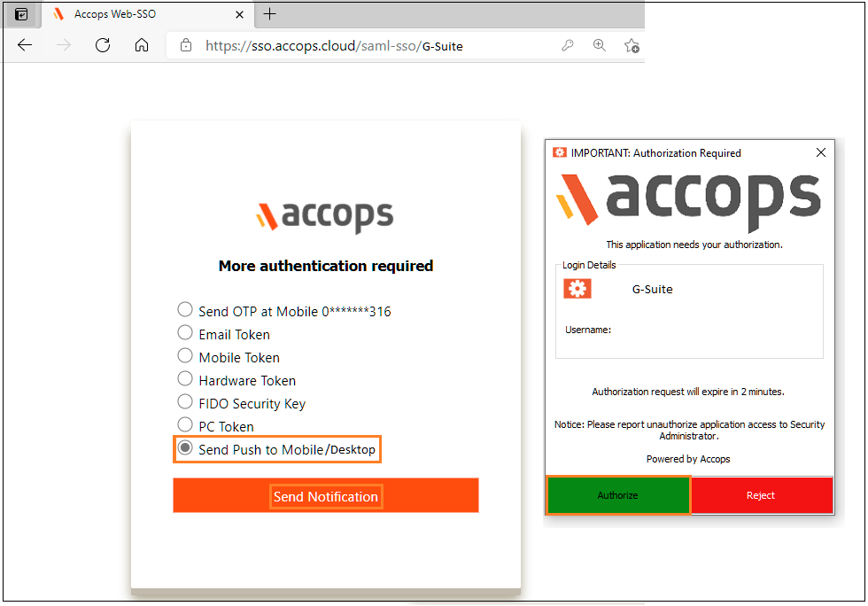Screen dimensions: 868x606
Task: Select the PC Token radio button
Action: 185,424
